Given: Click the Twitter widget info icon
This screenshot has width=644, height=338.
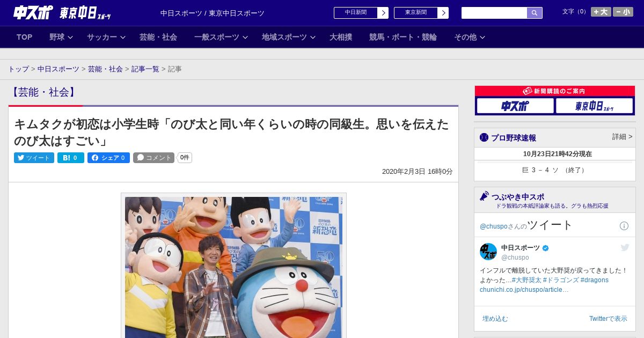Looking at the screenshot, I should pyautogui.click(x=624, y=226).
